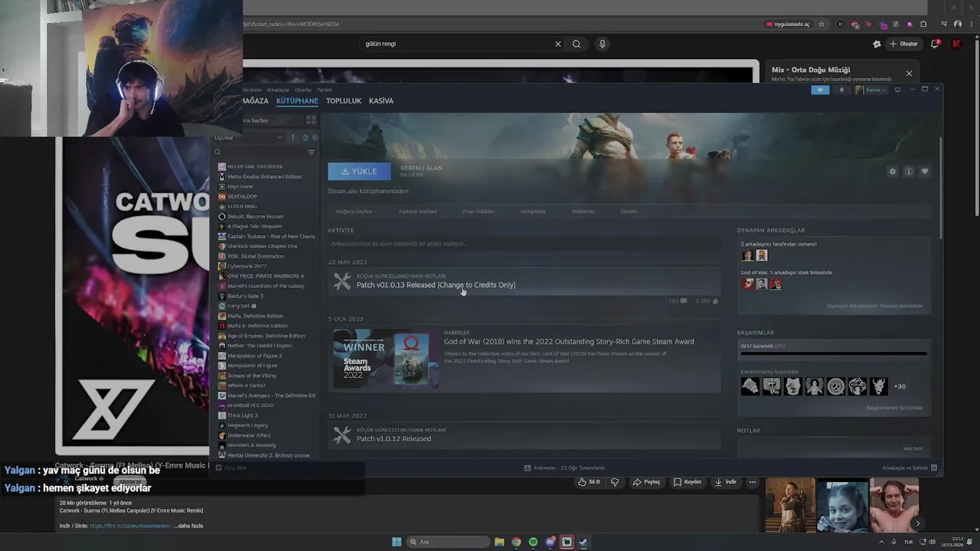Clear the YouTube search box with X
The height and width of the screenshot is (551, 980).
(x=558, y=44)
